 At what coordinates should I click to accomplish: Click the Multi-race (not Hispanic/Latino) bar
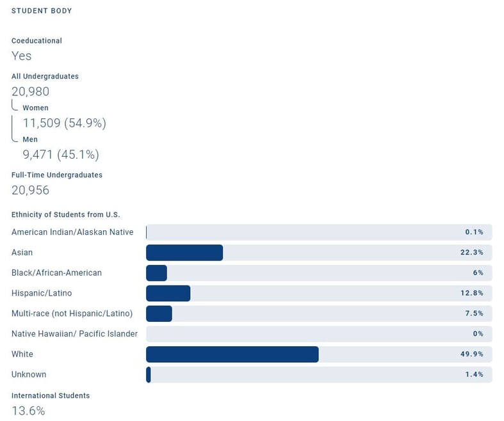319,314
